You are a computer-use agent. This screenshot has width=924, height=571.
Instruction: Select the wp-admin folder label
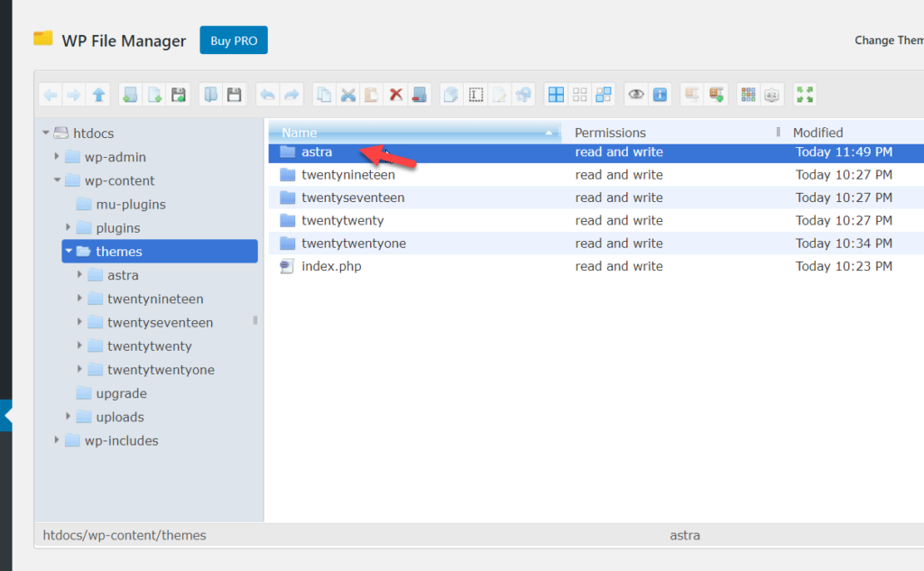point(115,157)
